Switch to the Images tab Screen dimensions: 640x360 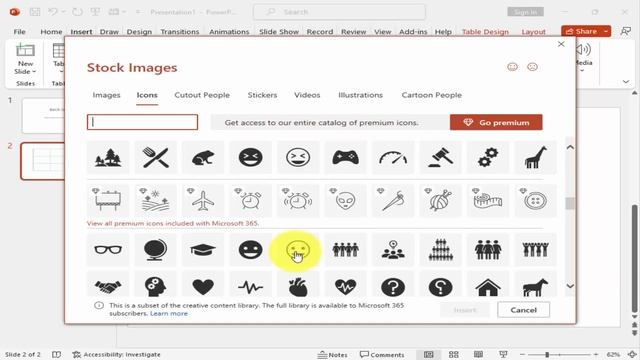pyautogui.click(x=107, y=95)
